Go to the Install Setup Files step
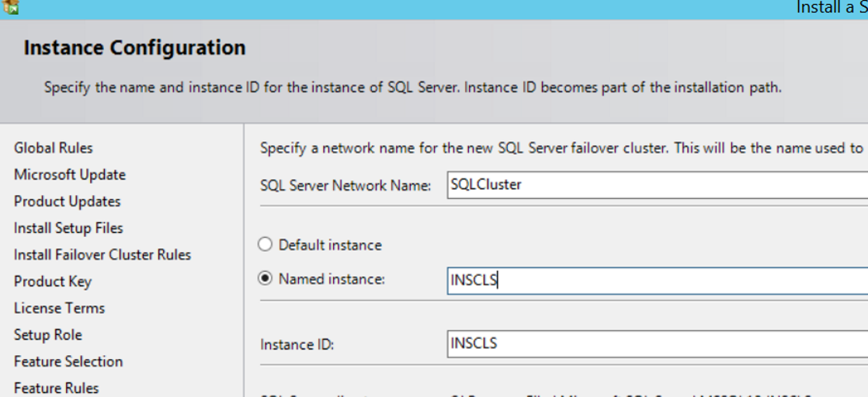 click(x=68, y=228)
